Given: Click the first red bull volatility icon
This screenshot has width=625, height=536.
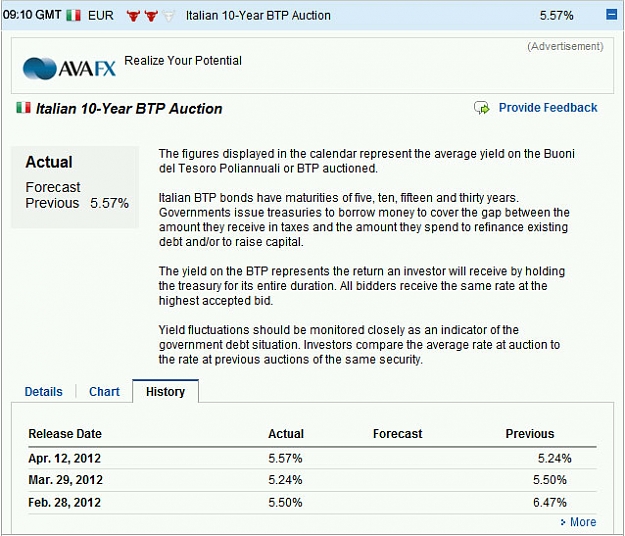Looking at the screenshot, I should [x=133, y=16].
